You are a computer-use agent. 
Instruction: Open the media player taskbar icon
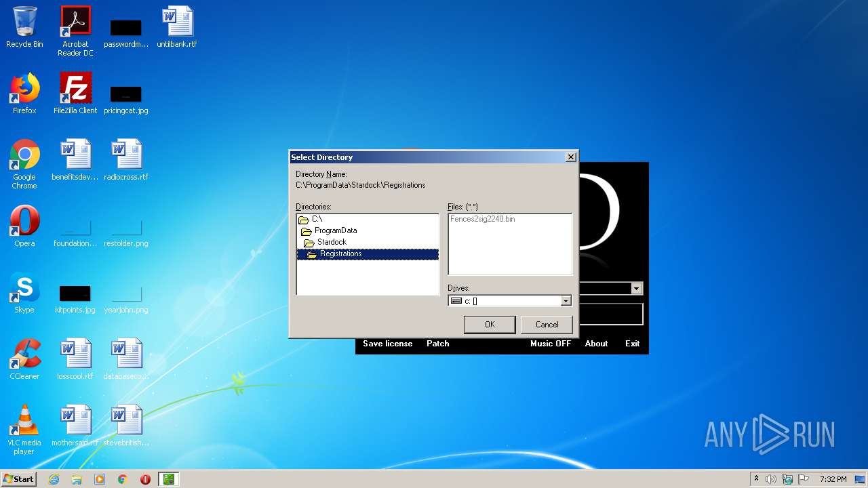[x=100, y=479]
